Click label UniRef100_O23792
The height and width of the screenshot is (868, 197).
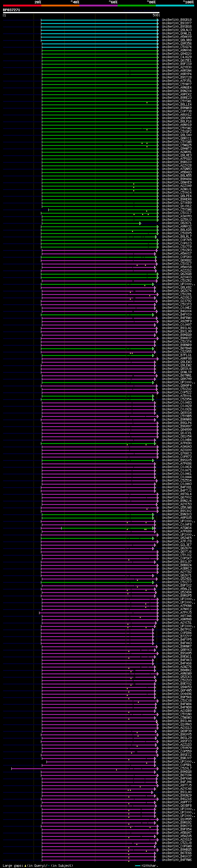(x=177, y=301)
